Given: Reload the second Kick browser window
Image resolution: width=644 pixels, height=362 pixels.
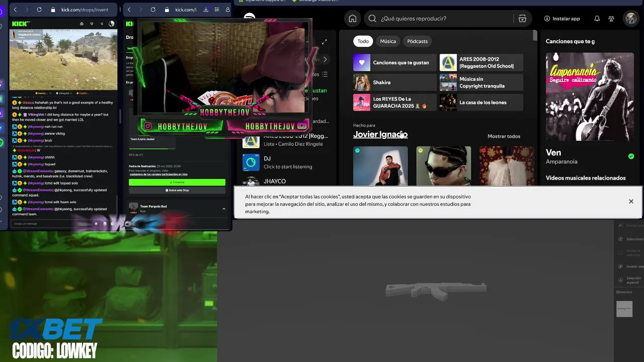Looking at the screenshot, I should (153, 10).
